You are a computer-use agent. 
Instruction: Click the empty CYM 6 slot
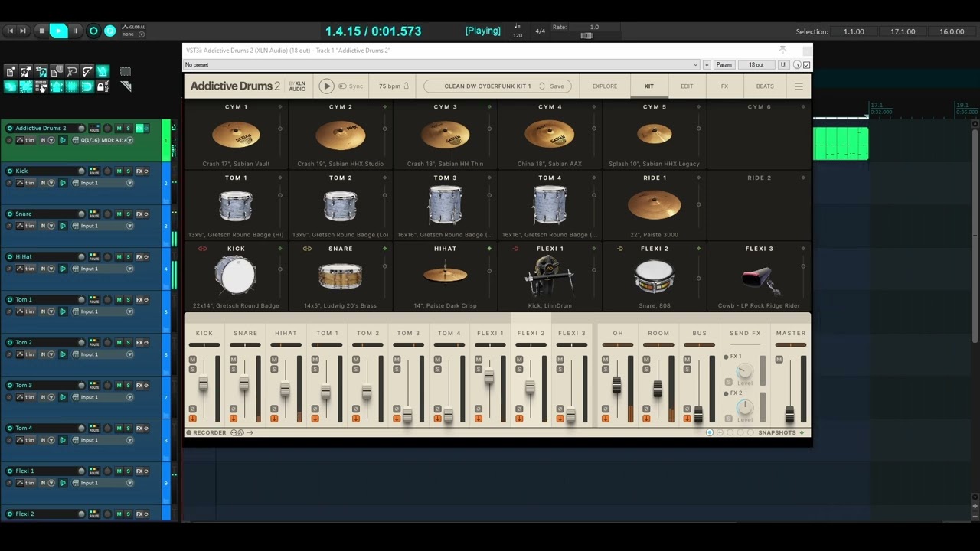pyautogui.click(x=759, y=135)
